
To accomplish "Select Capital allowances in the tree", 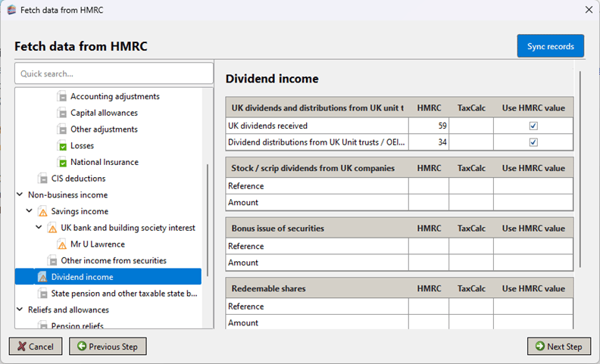I will [x=104, y=113].
